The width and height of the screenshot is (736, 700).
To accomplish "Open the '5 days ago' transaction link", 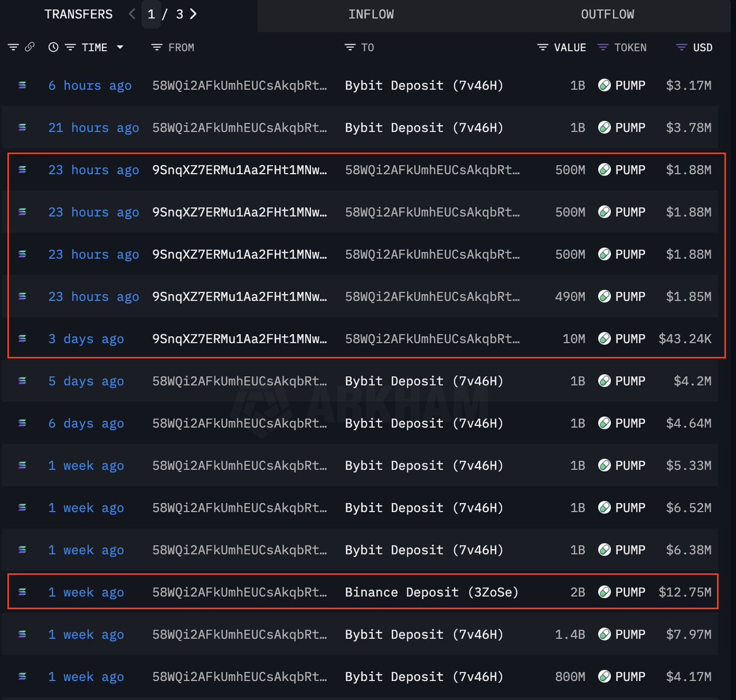I will (86, 381).
